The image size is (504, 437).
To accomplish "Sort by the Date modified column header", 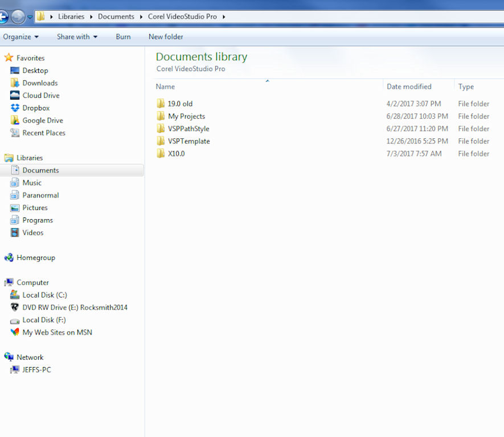I will coord(409,86).
